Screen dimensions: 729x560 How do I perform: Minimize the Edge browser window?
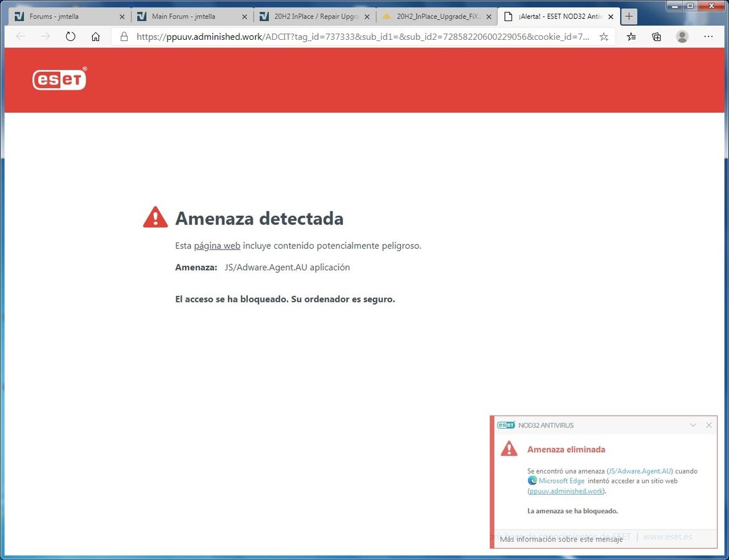point(675,6)
